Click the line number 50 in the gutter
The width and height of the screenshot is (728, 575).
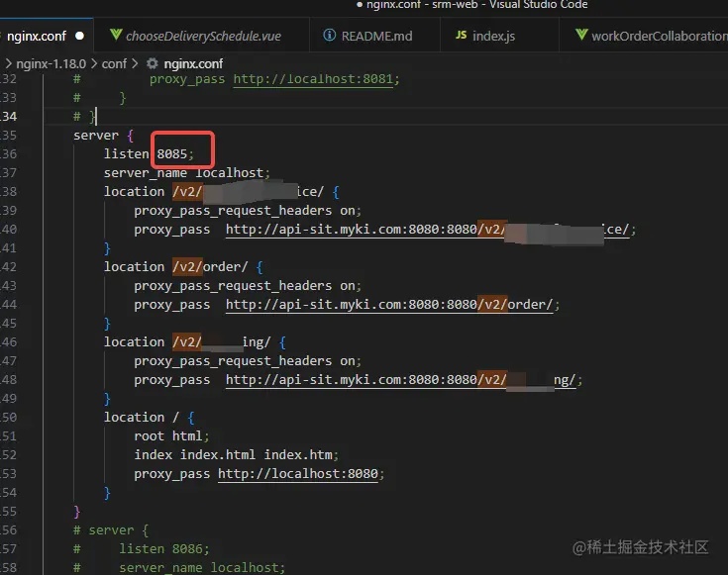[x=8, y=418]
